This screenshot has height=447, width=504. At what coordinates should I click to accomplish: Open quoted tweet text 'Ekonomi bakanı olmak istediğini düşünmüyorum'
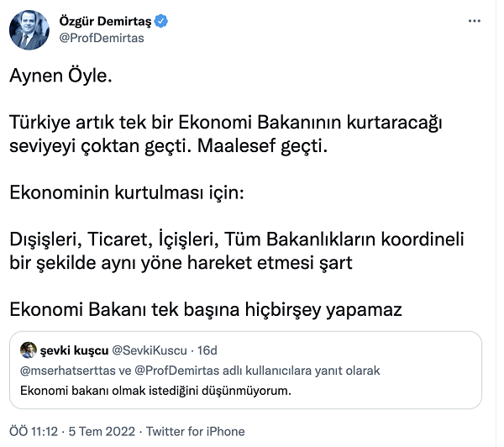click(155, 391)
